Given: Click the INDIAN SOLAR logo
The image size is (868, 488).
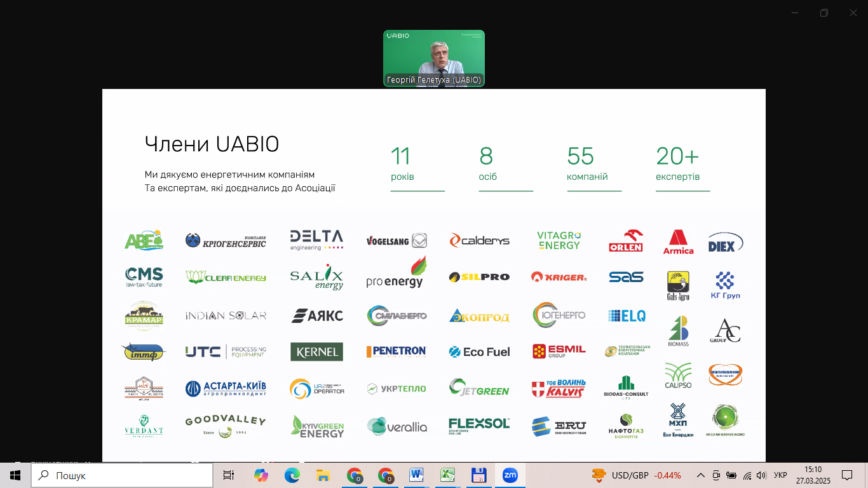Looking at the screenshot, I should [x=226, y=315].
